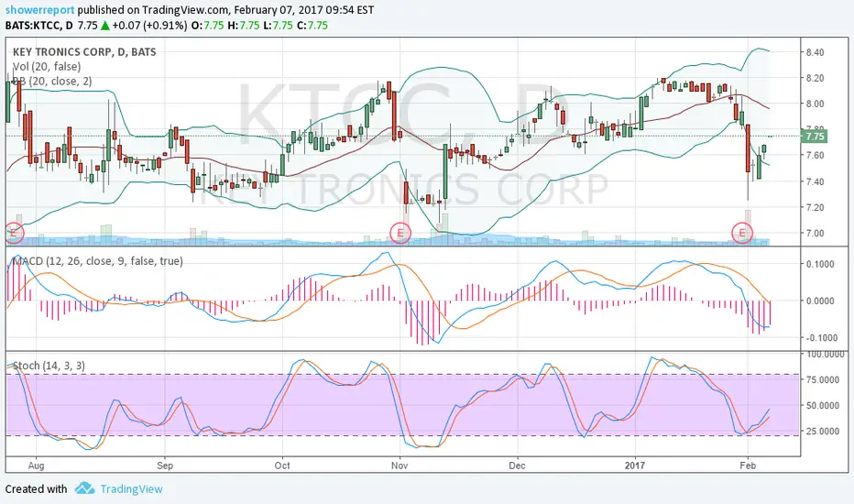Click the Vol (20, false) indicator label
This screenshot has width=854, height=504.
pyautogui.click(x=47, y=67)
